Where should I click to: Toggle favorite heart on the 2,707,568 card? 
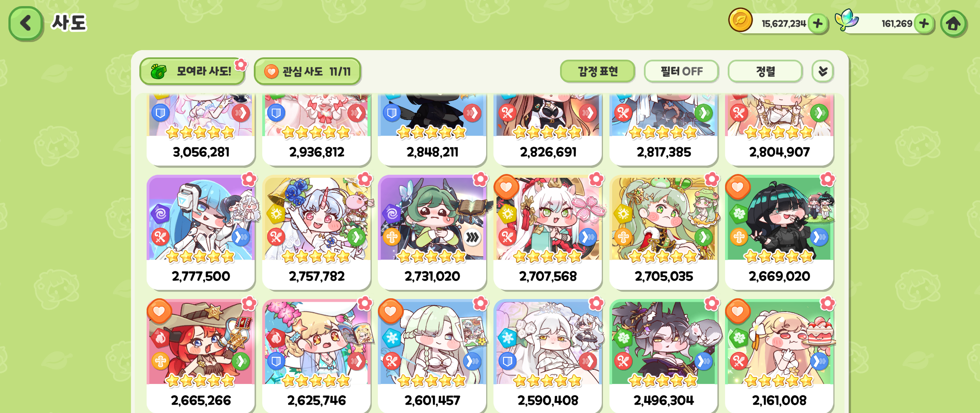click(506, 187)
